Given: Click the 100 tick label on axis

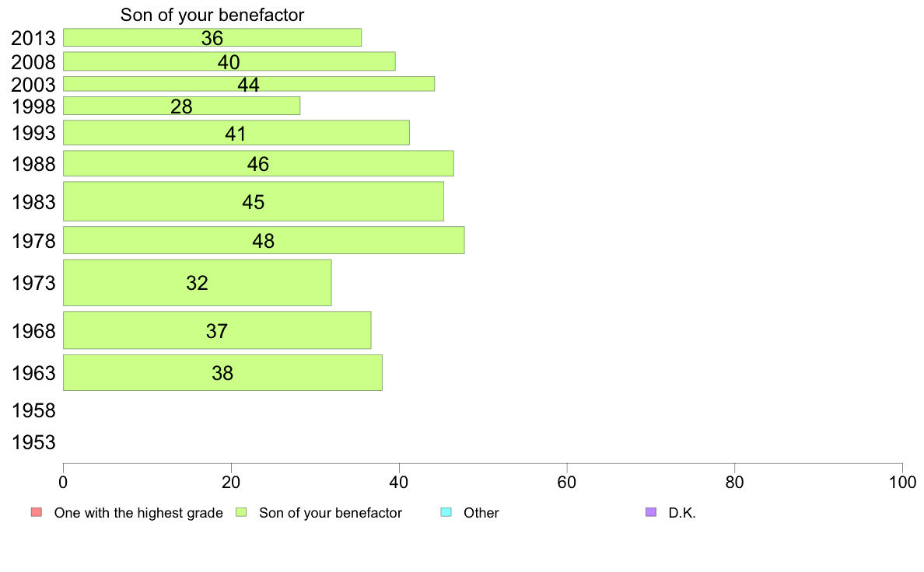Looking at the screenshot, I should tap(902, 483).
